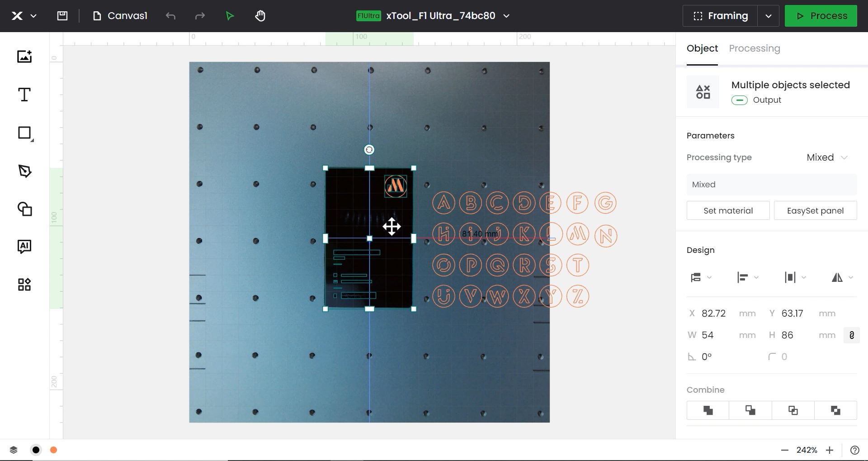Select the green selection arrow tool

pyautogui.click(x=230, y=16)
